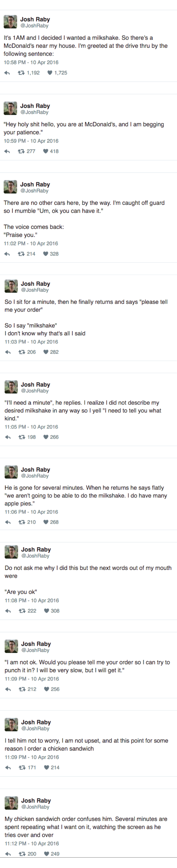Click the avatar on the "Are you ok" tweet

(x=11, y=552)
